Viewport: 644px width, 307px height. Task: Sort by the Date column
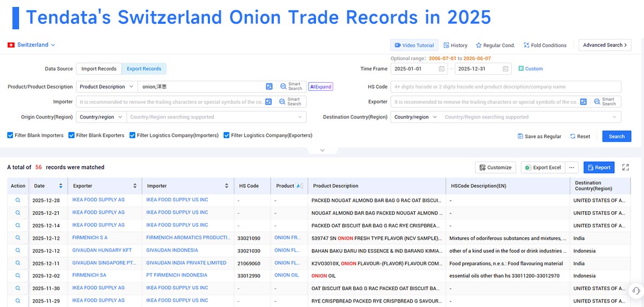(x=61, y=186)
